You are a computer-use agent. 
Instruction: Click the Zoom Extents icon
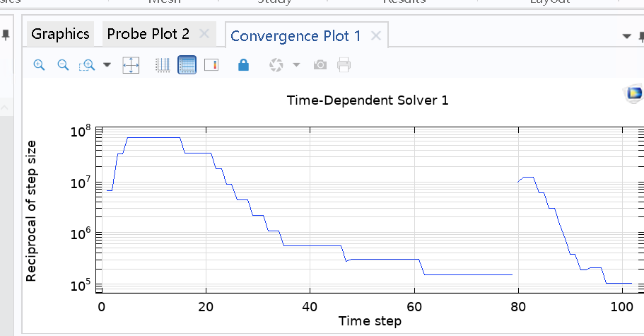pos(131,65)
